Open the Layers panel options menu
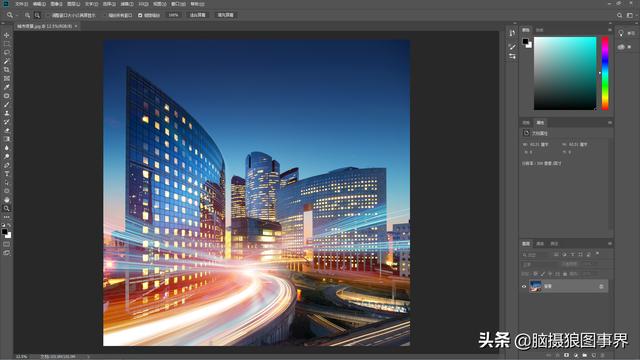Viewport: 640px width, 360px height. (x=610, y=244)
